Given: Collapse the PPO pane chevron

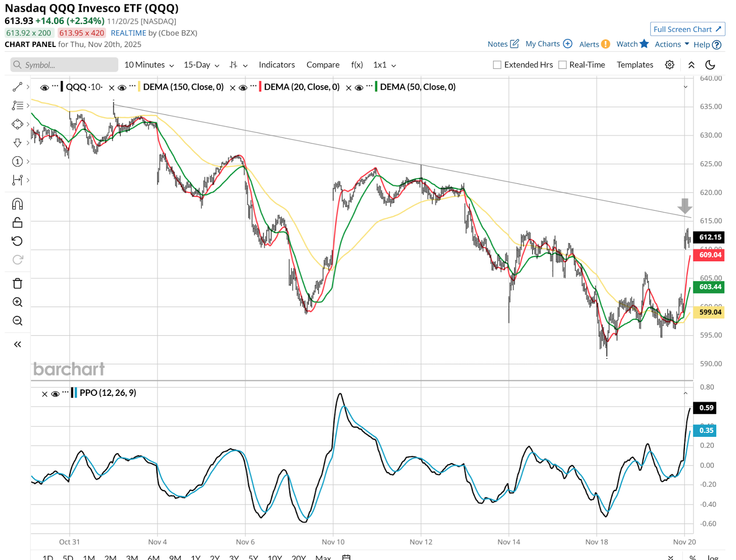Looking at the screenshot, I should pyautogui.click(x=685, y=394).
